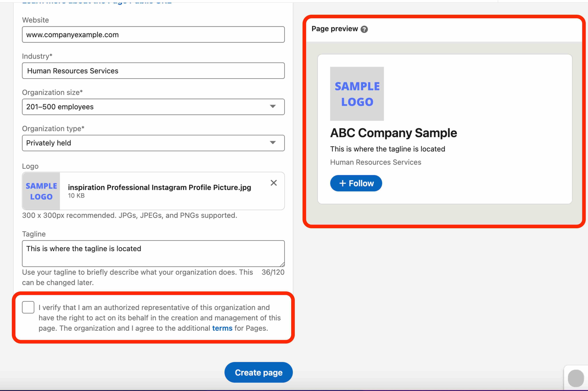Click the plus icon on the Follow button
588x391 pixels.
pyautogui.click(x=343, y=183)
